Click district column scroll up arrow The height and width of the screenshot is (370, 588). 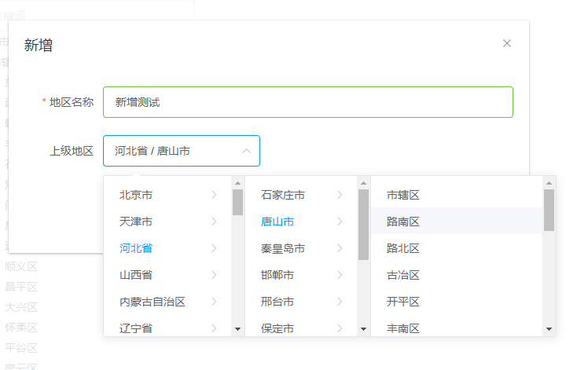tap(549, 183)
